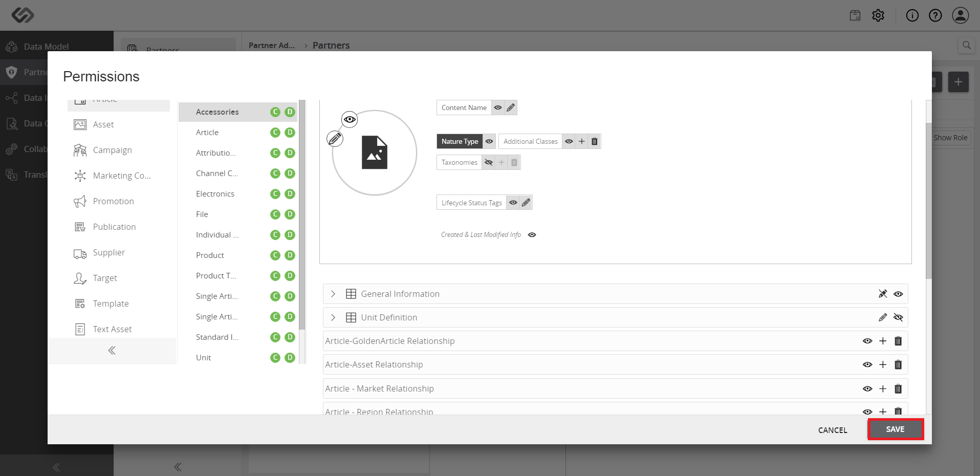Click General Information crossed pencil icon
The height and width of the screenshot is (476, 980).
[883, 294]
